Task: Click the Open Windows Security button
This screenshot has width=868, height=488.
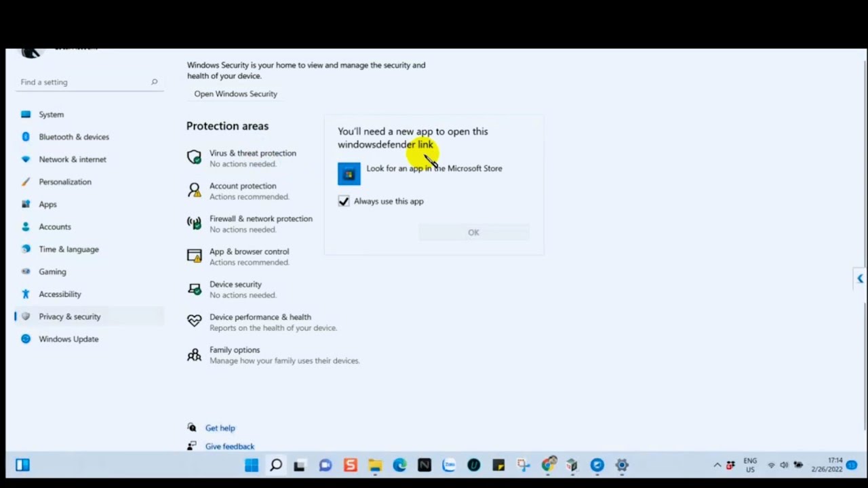Action: pos(235,94)
